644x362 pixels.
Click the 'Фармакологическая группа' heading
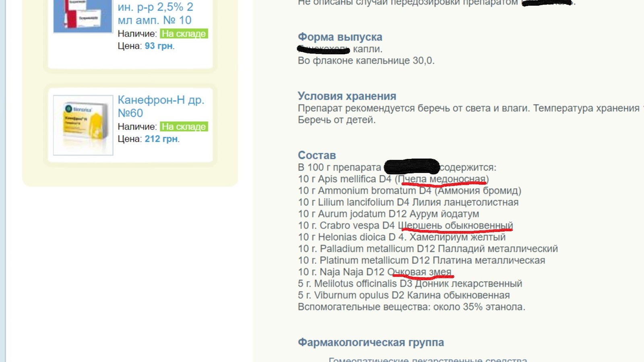[371, 342]
